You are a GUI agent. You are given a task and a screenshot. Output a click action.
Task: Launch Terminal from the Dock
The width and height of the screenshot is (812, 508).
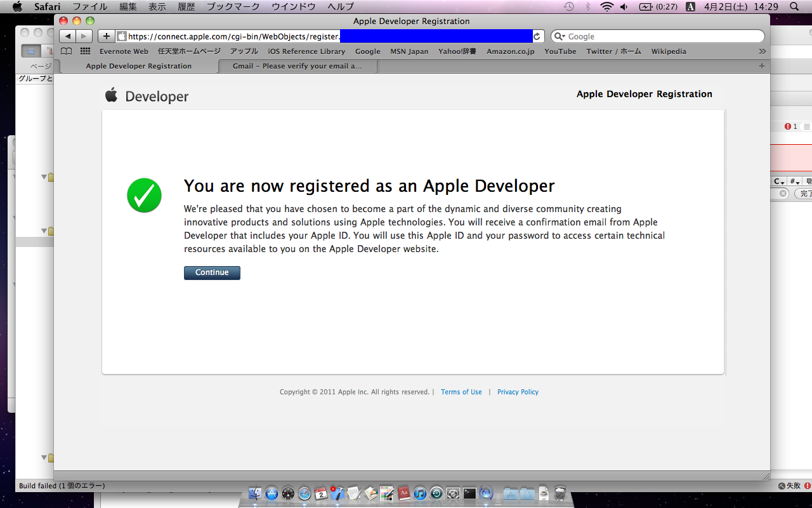click(469, 493)
